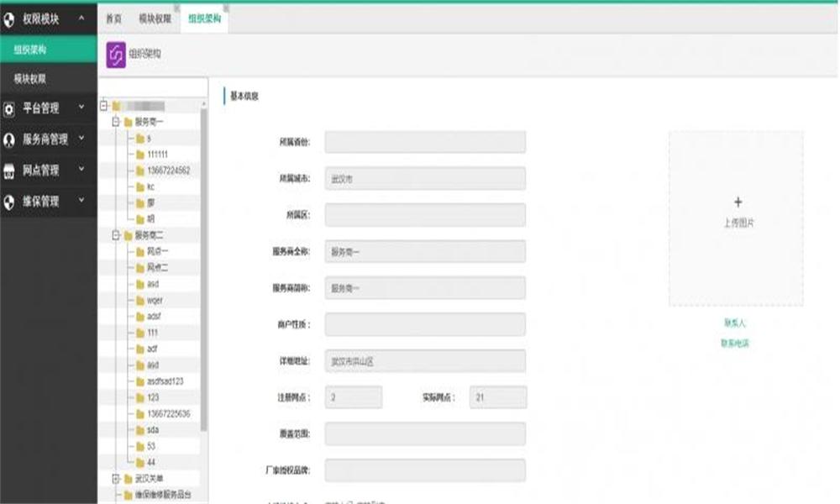Click the gear icon beside 平台管理
The height and width of the screenshot is (504, 840).
[9, 108]
